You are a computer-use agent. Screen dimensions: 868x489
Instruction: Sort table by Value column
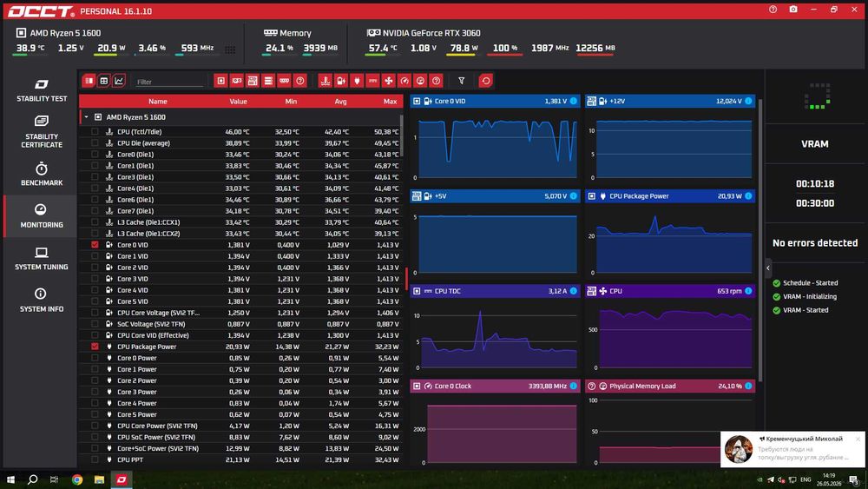point(238,102)
